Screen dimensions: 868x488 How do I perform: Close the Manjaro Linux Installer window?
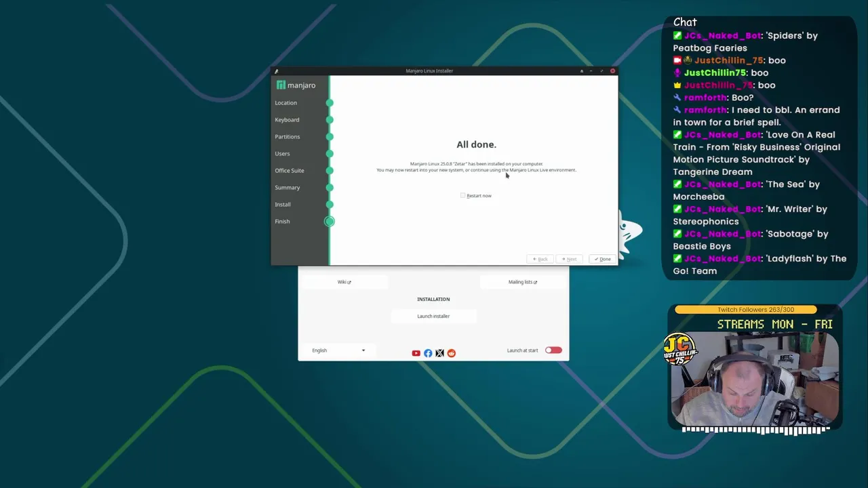click(612, 70)
